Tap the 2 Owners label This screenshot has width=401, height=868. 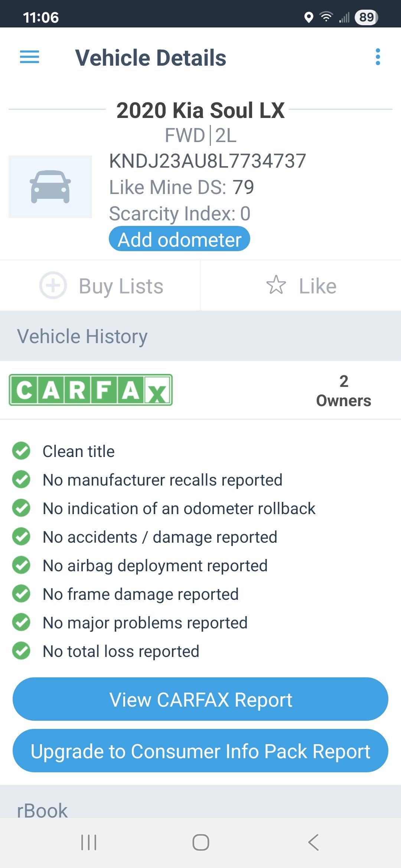(x=343, y=391)
